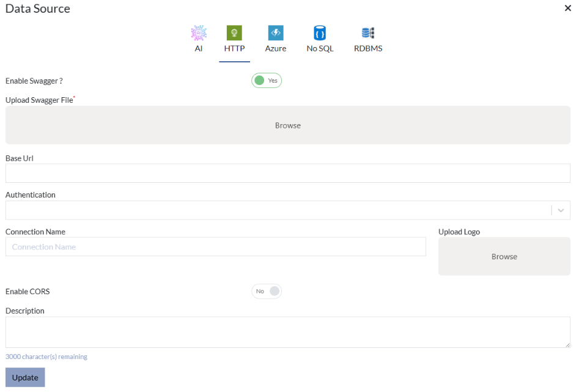Click the 'Enable CORS' label

tap(28, 291)
